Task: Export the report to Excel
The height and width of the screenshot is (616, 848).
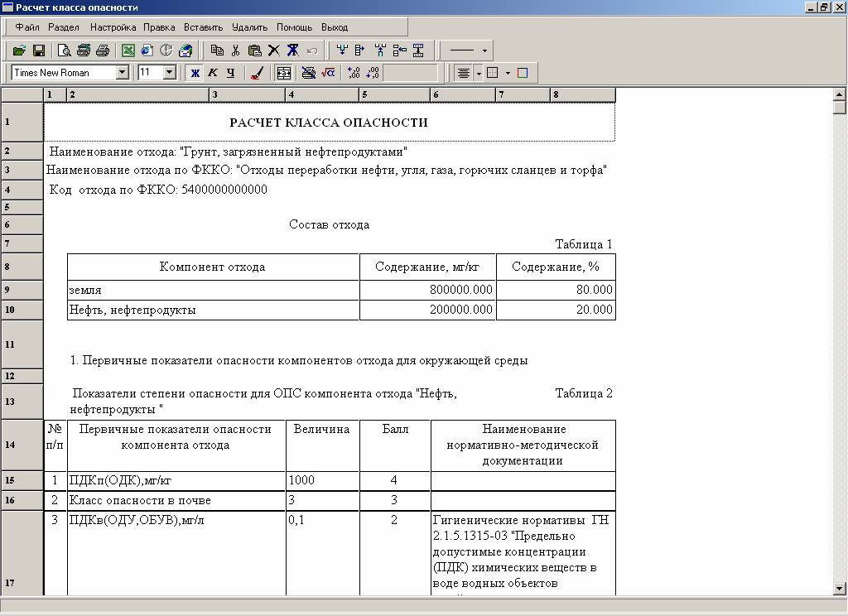Action: pos(128,51)
